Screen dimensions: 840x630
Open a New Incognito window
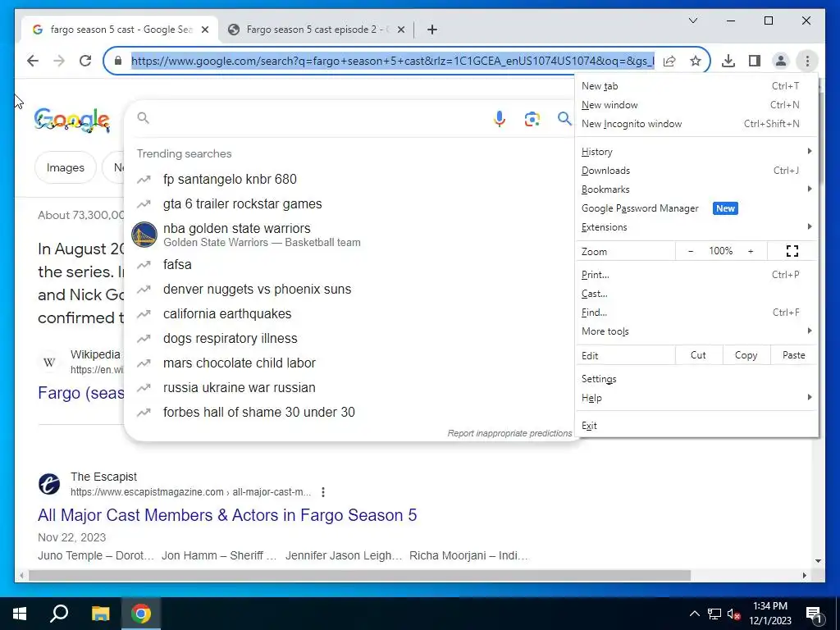click(x=696, y=124)
